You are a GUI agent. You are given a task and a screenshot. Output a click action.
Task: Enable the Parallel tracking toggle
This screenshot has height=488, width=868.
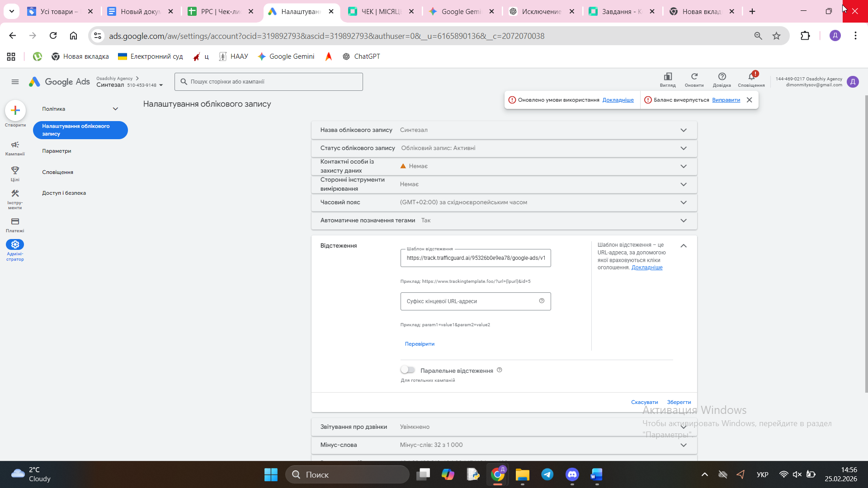(408, 370)
